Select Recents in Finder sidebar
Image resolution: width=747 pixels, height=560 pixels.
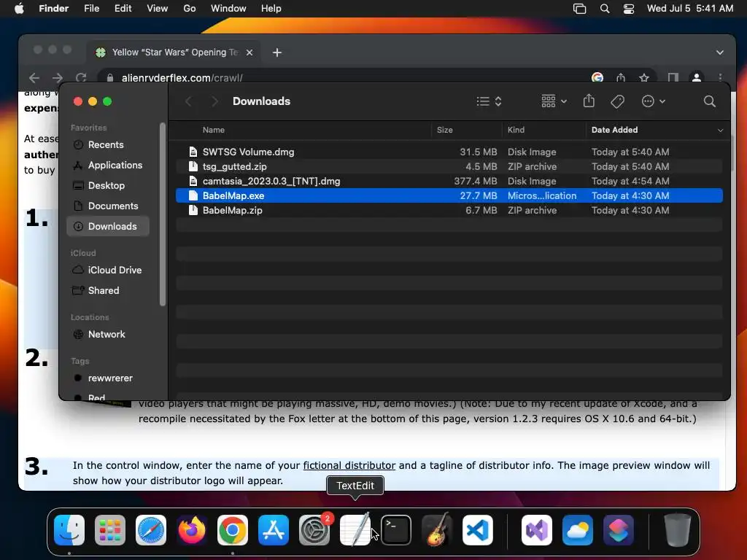pos(106,145)
